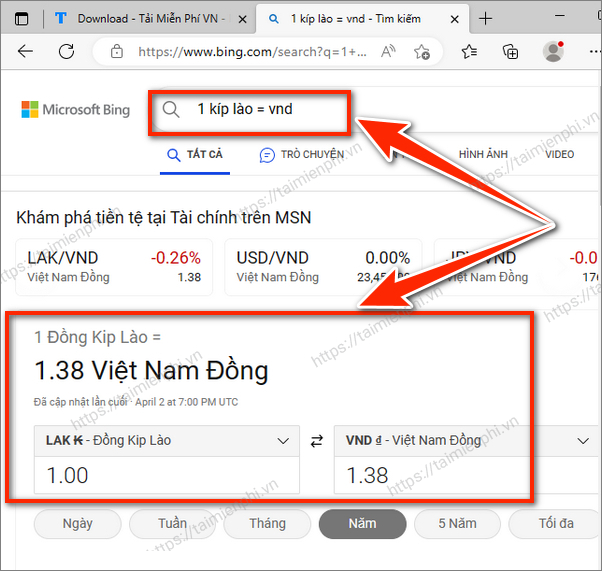Click the heading Khám phá tiền tệ tại Tài chính trên MSN
Viewport: 602px width, 571px height.
tap(164, 218)
